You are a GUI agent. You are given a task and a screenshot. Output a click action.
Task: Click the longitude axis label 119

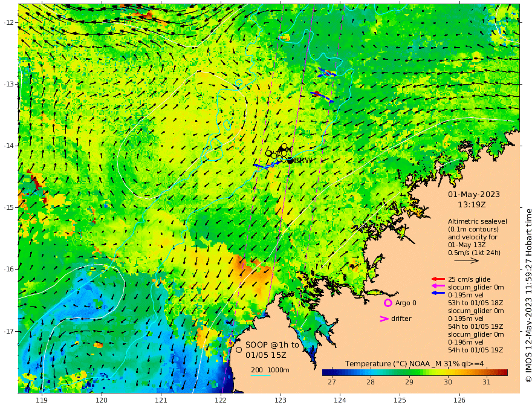(x=42, y=401)
